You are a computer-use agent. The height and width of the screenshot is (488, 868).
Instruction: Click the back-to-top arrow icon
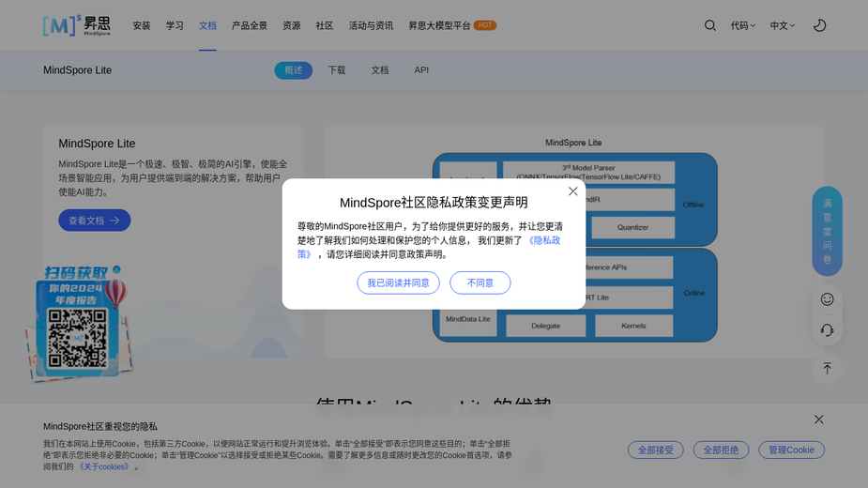tap(827, 369)
